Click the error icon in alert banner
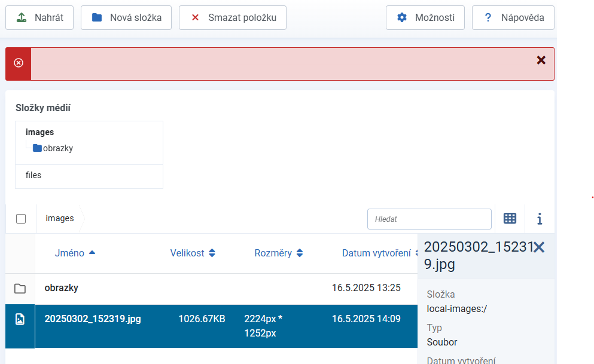Viewport: 594px width, 364px height. point(19,63)
